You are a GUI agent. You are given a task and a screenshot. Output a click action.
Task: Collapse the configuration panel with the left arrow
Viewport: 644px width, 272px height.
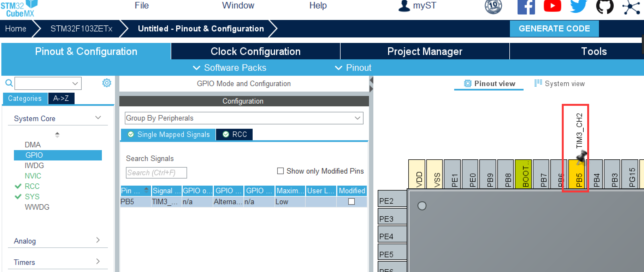point(371,80)
